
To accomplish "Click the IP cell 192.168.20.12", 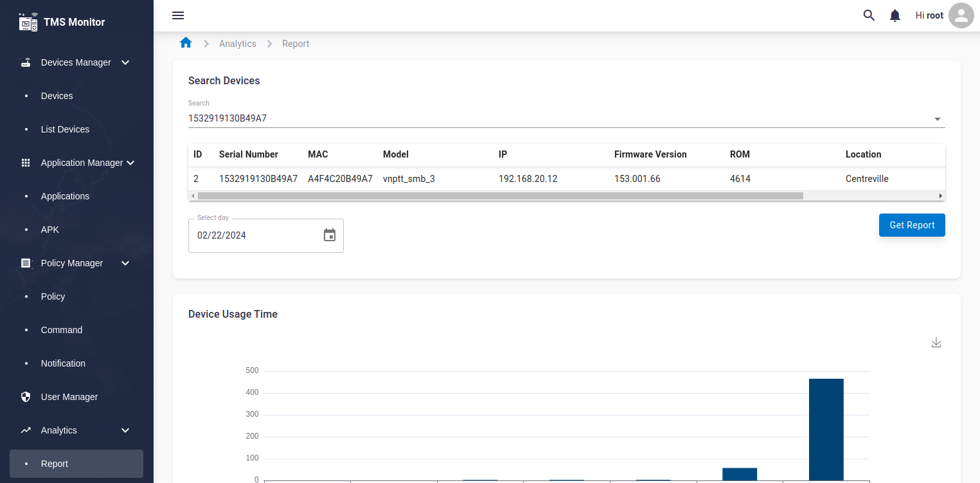I will 528,179.
